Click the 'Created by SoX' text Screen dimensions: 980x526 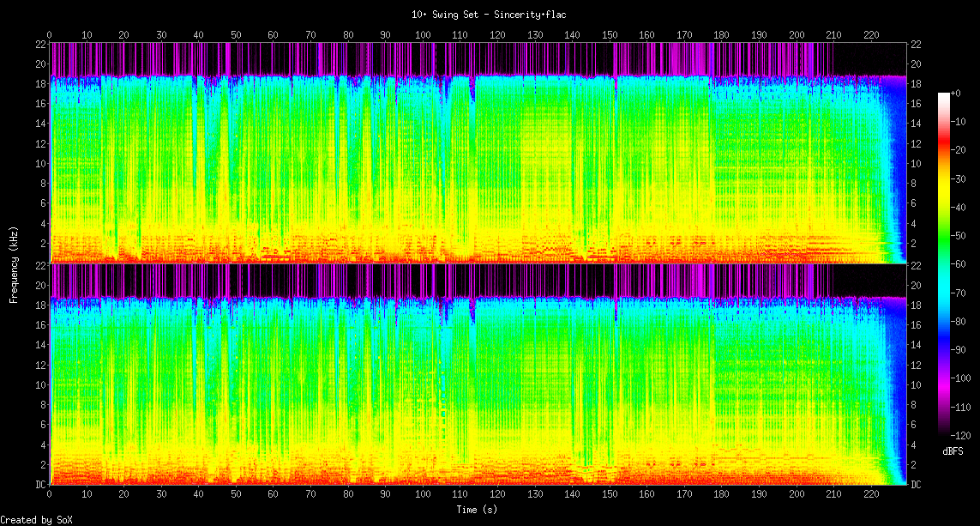click(x=36, y=520)
